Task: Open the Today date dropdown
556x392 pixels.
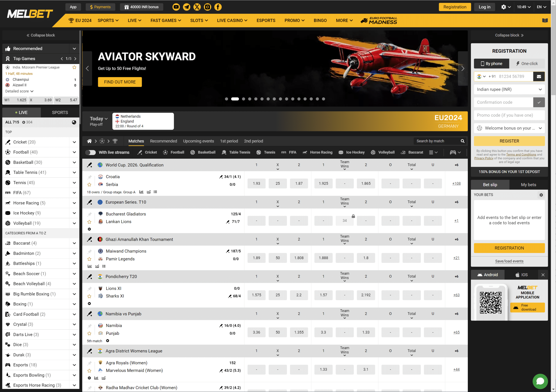Action: tap(99, 119)
